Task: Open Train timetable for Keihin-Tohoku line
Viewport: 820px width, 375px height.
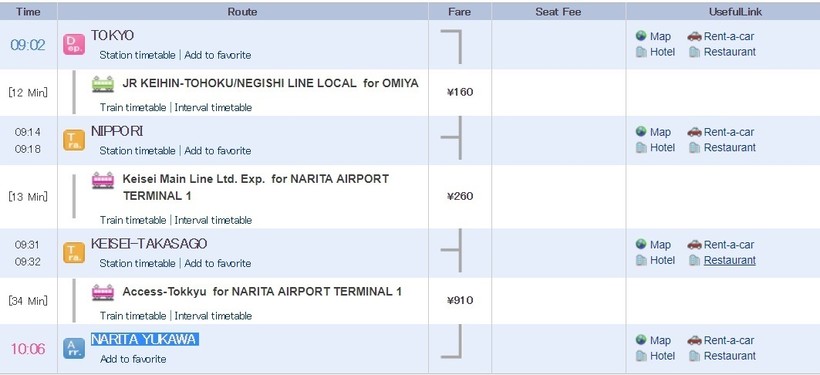Action: click(x=133, y=108)
